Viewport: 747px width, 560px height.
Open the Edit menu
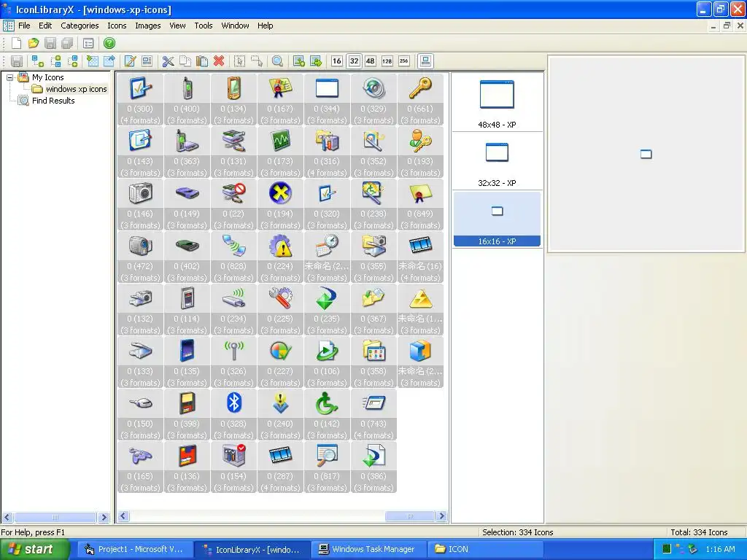45,26
